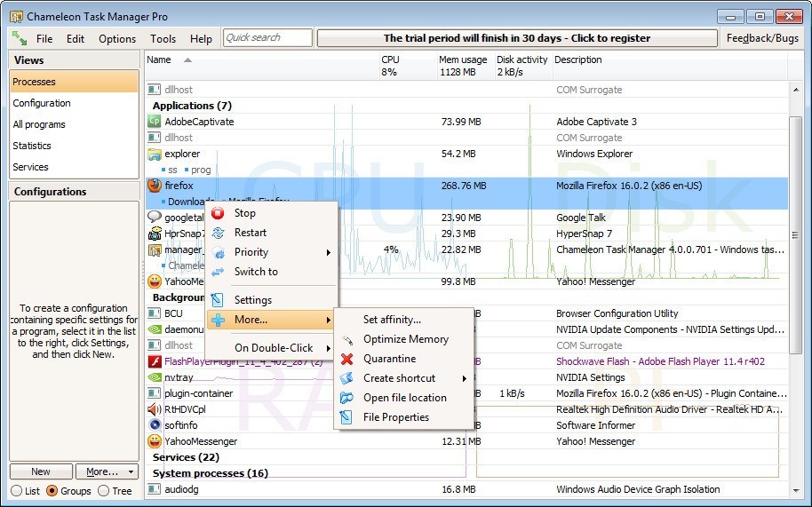Screen dimensions: 812x507
Task: Expand the On Double-Click submenu arrow
Action: coord(329,348)
